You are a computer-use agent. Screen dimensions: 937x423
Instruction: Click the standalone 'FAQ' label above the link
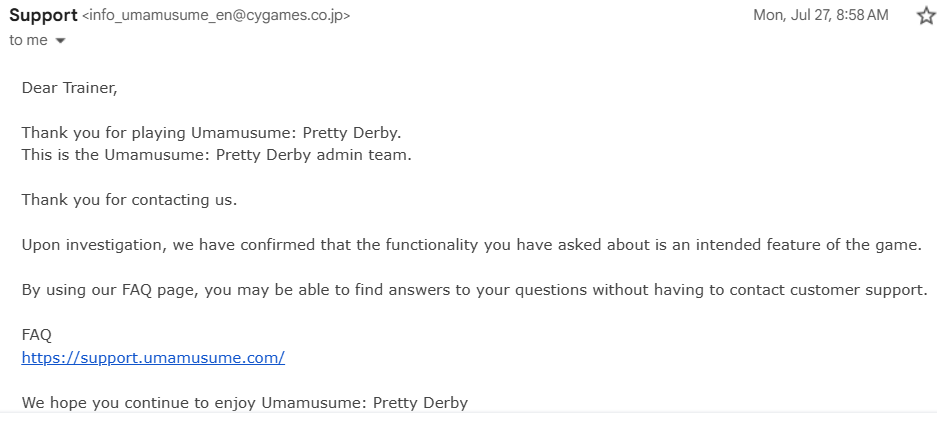[x=36, y=335]
